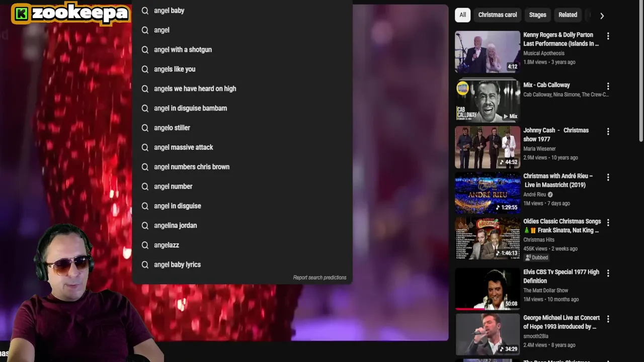Choose 'angelo stiller' suggestion
The height and width of the screenshot is (362, 644).
(242, 128)
